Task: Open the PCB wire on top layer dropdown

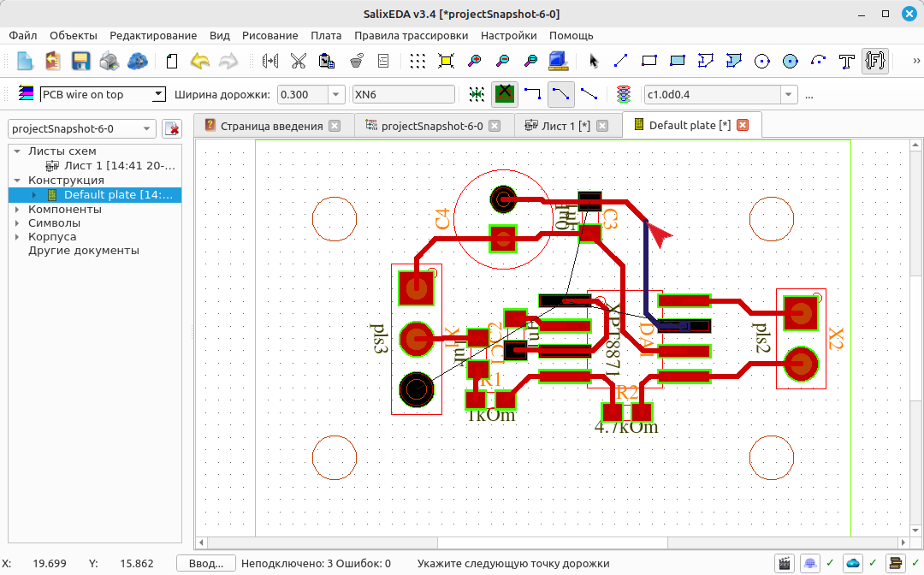Action: click(x=158, y=94)
